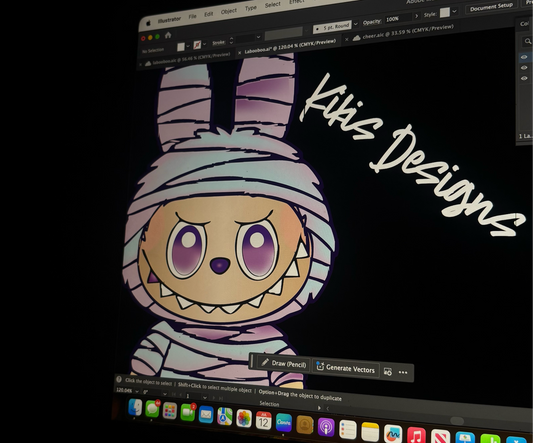The image size is (533, 443).
Task: Click the stroke color swatch with red slash
Action: click(197, 45)
